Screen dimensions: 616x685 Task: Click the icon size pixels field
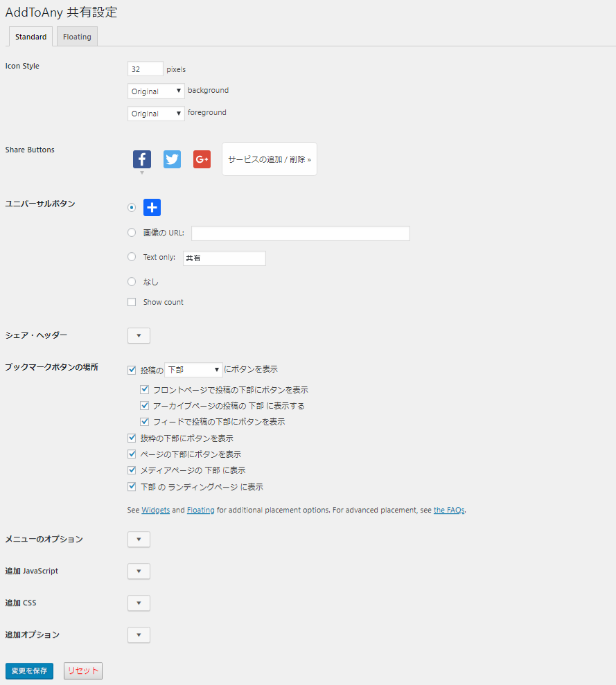(145, 69)
